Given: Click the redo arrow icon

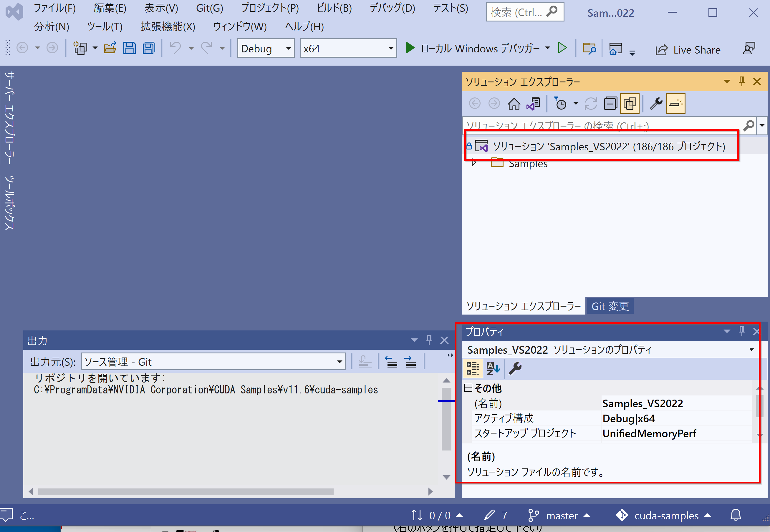Looking at the screenshot, I should pyautogui.click(x=207, y=48).
